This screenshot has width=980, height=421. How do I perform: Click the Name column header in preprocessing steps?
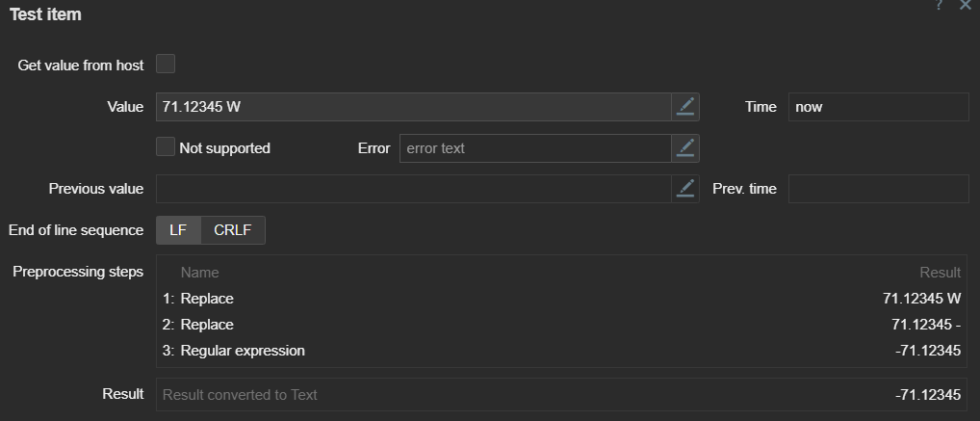point(199,273)
